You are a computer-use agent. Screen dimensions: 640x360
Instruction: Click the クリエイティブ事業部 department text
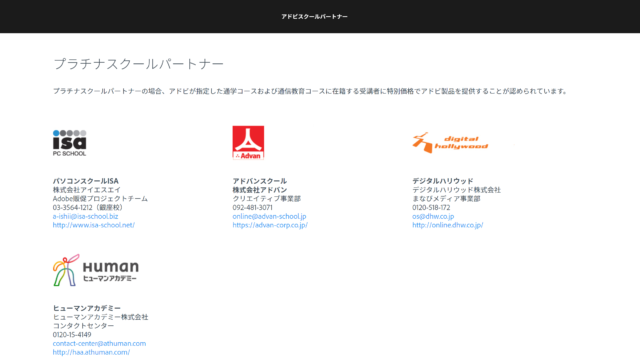tap(267, 199)
